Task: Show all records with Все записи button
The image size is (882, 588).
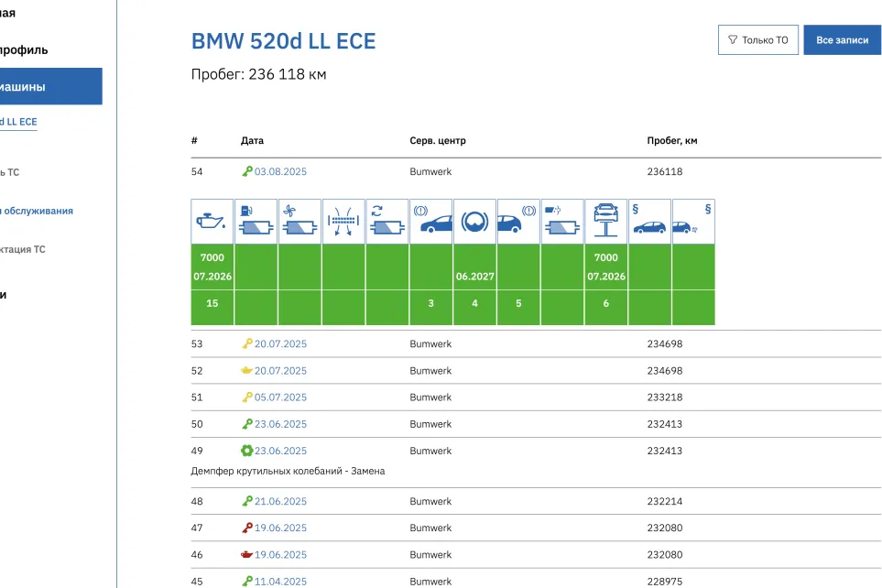Action: coord(842,40)
